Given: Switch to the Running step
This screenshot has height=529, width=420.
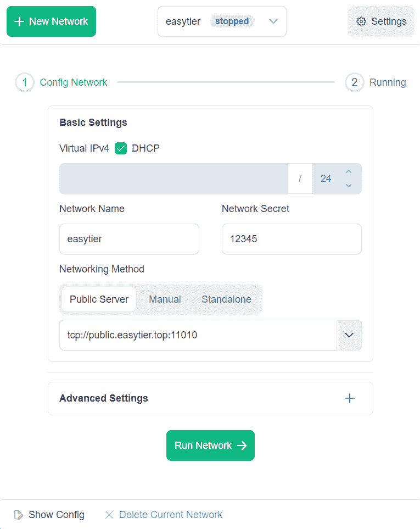Looking at the screenshot, I should [x=387, y=82].
